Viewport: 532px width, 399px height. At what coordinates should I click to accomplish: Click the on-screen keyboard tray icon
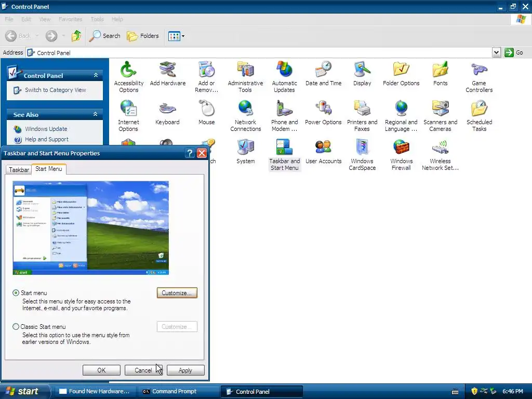pos(455,392)
